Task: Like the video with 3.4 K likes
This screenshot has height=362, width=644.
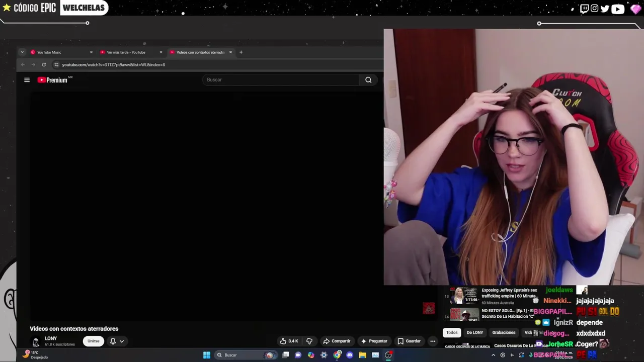Action: click(x=289, y=341)
